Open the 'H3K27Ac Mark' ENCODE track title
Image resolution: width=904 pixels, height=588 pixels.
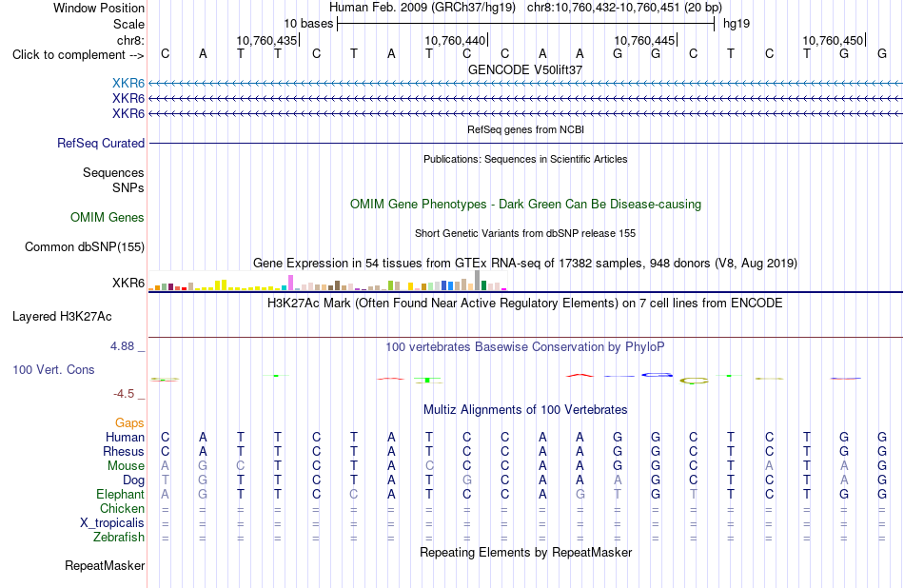coord(525,304)
